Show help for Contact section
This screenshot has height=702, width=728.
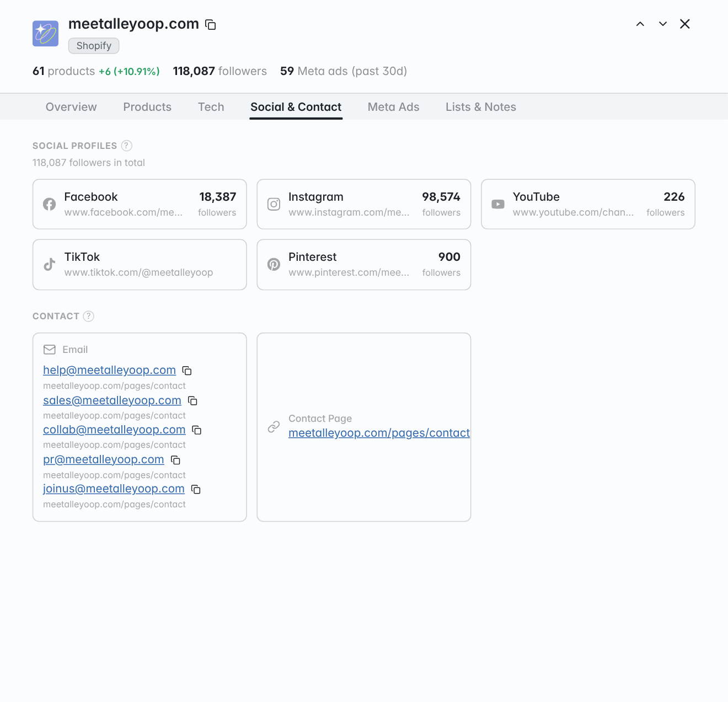[x=88, y=316]
